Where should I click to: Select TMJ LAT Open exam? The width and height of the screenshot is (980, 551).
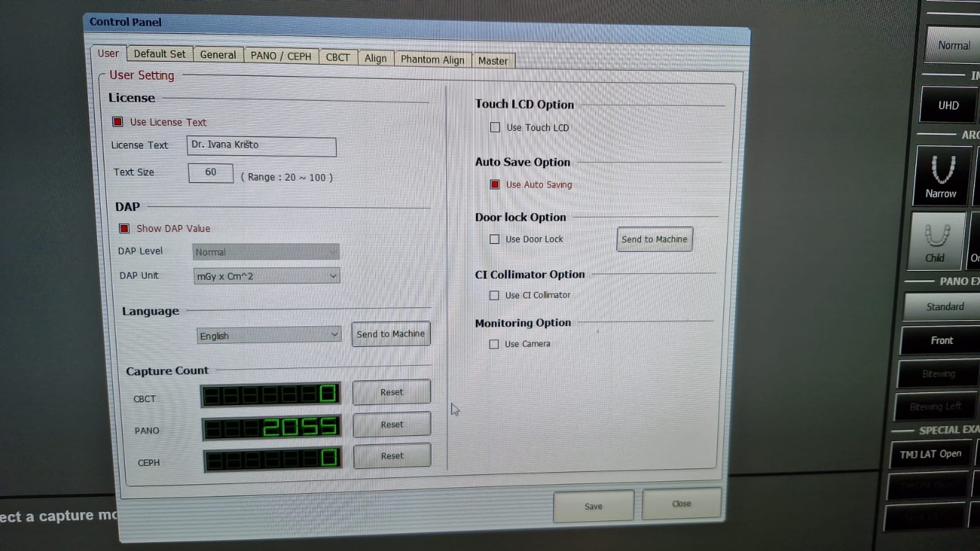[x=930, y=454]
